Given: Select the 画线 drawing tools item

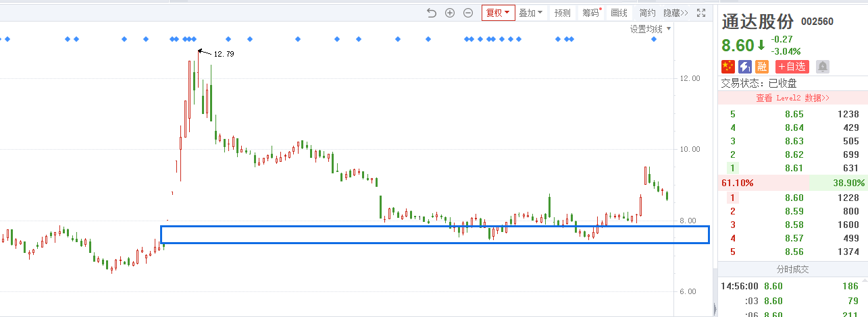Looking at the screenshot, I should [619, 13].
